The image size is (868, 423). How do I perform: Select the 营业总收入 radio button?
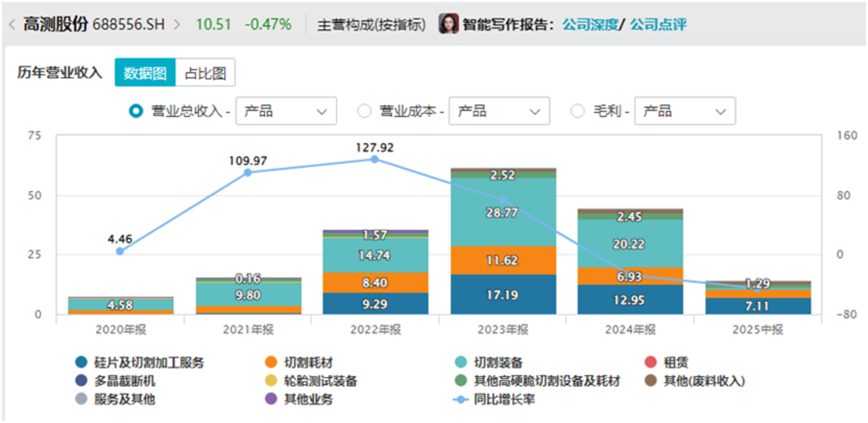click(136, 111)
